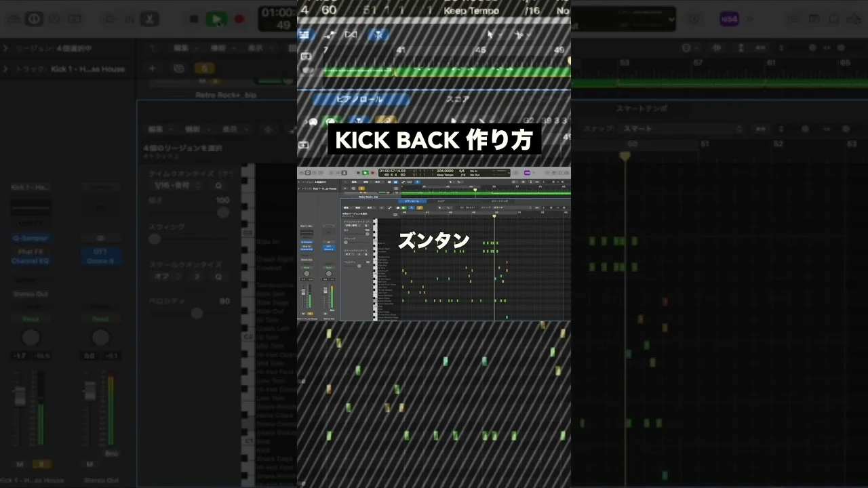Viewport: 868px width, 488px height.
Task: Click the Q-Sampler instrument slot
Action: point(31,239)
